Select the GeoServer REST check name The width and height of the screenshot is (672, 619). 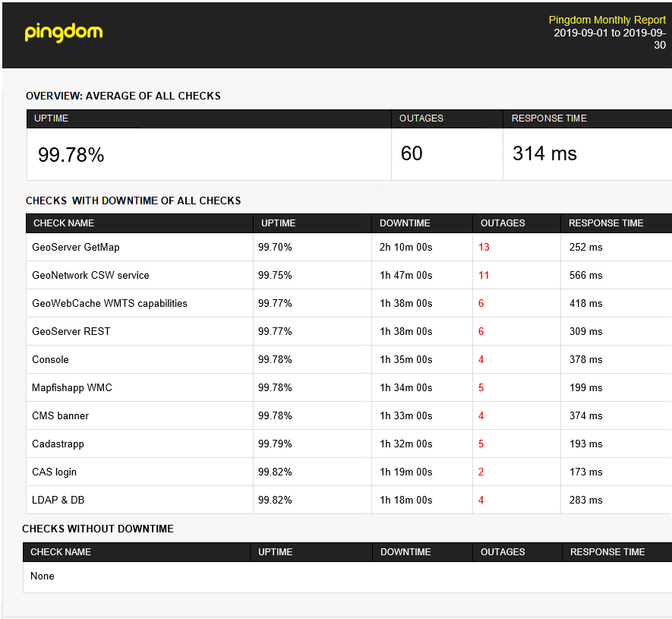pyautogui.click(x=71, y=331)
